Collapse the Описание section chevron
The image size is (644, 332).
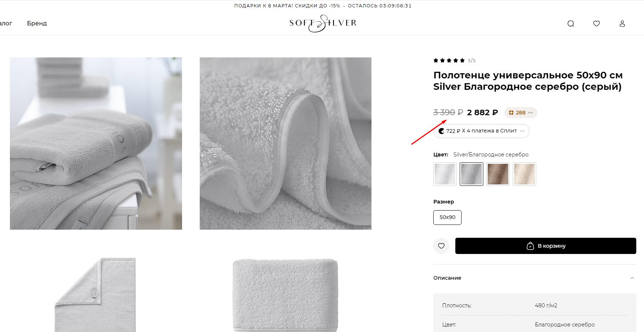pyautogui.click(x=632, y=278)
